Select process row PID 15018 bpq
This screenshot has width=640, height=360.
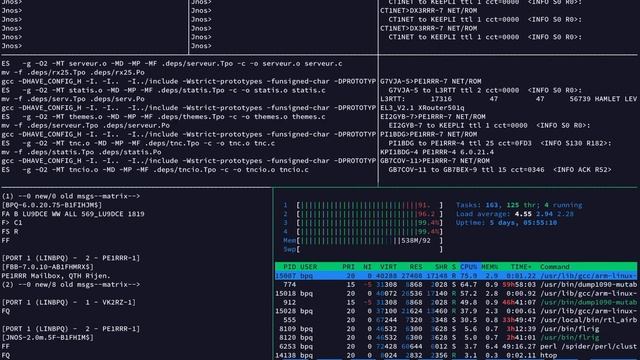[456, 293]
